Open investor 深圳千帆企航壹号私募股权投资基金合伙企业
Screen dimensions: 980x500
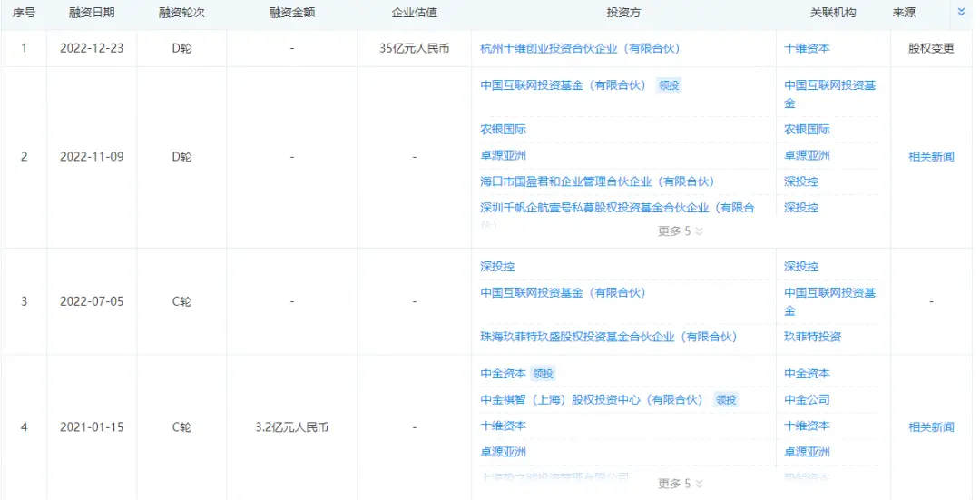tap(618, 208)
